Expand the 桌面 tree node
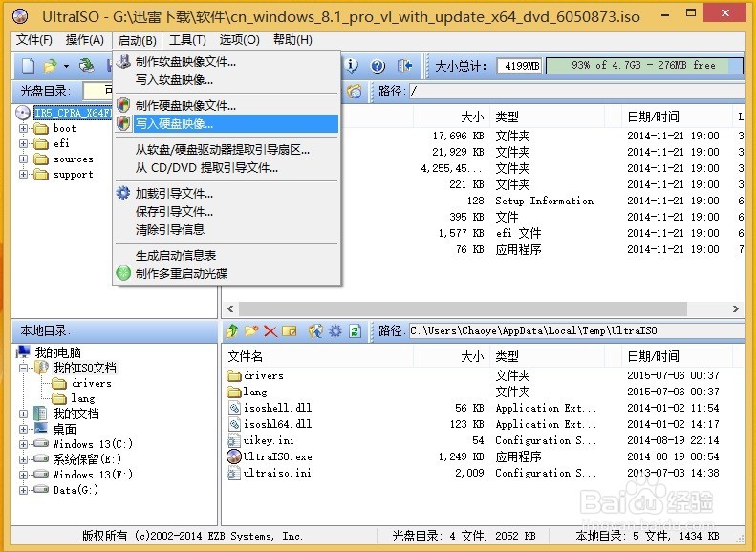Screen dimensions: 756x552 tap(23, 429)
